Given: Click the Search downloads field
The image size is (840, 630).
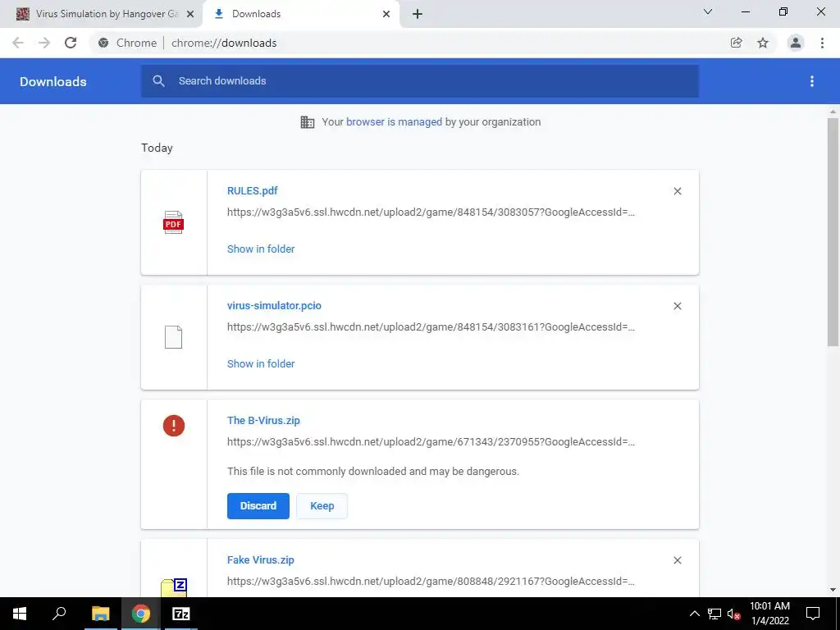Looking at the screenshot, I should coord(420,81).
